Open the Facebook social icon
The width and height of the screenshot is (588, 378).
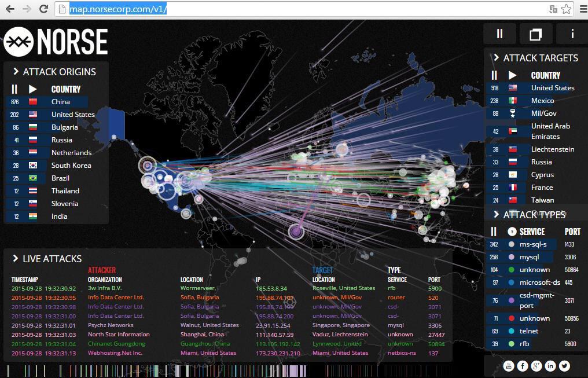523,366
